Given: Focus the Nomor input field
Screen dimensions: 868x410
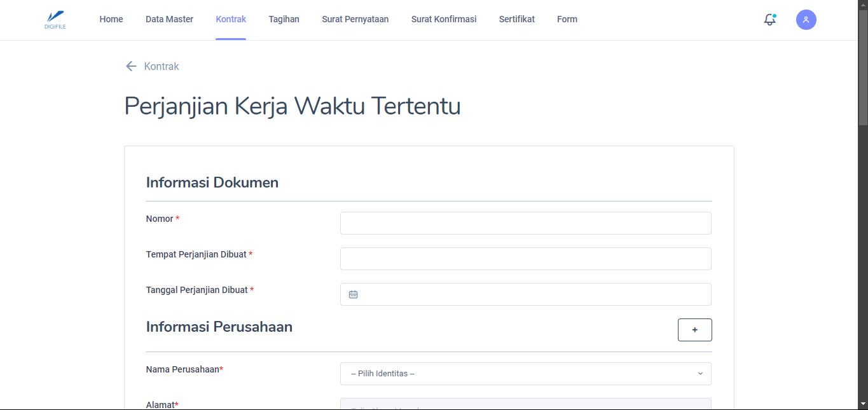Looking at the screenshot, I should [x=525, y=223].
